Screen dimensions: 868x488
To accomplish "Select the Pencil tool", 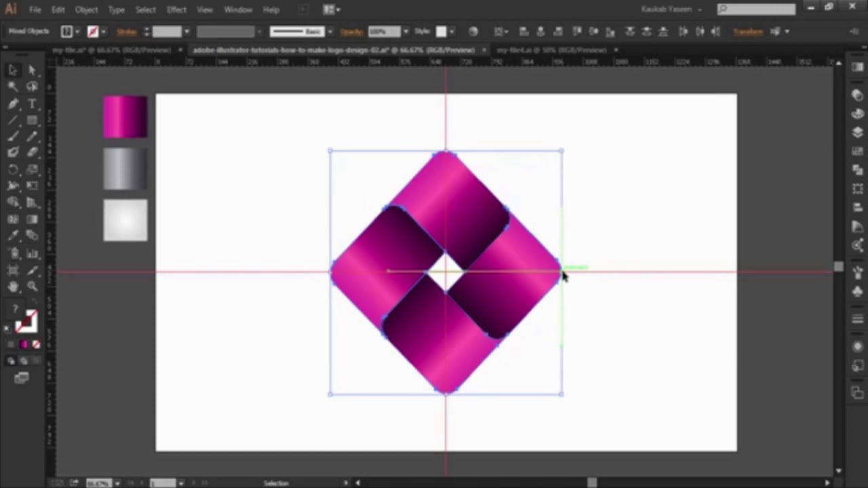I will click(32, 136).
